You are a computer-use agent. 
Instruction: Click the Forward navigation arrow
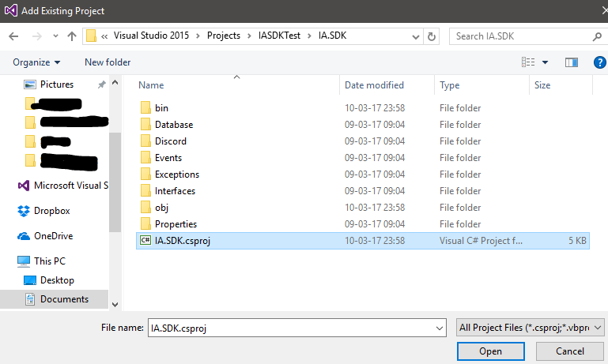(x=37, y=36)
